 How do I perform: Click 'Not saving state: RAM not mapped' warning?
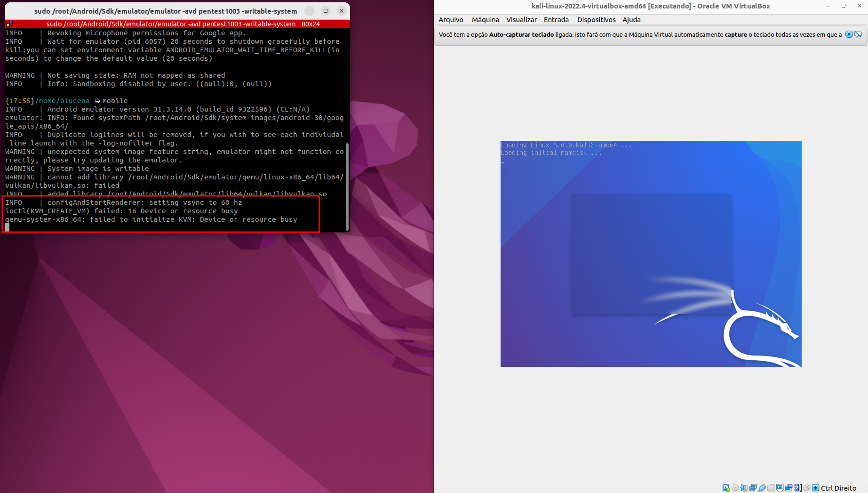pyautogui.click(x=115, y=75)
